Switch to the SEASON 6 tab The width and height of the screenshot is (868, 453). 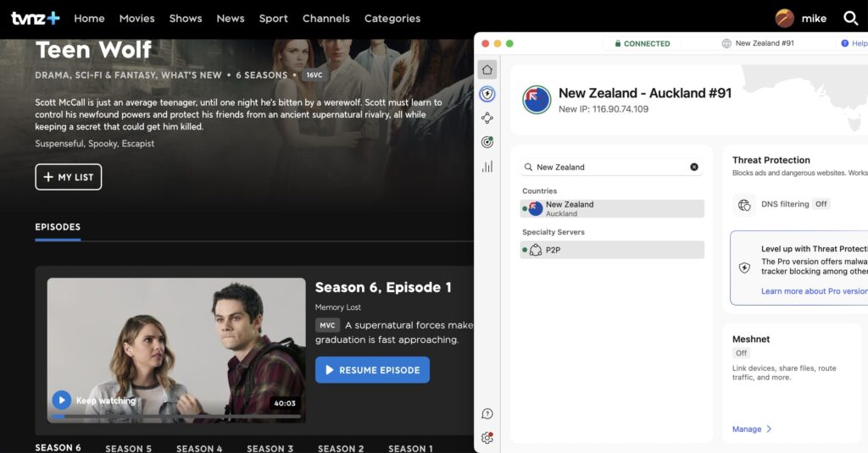pos(58,447)
